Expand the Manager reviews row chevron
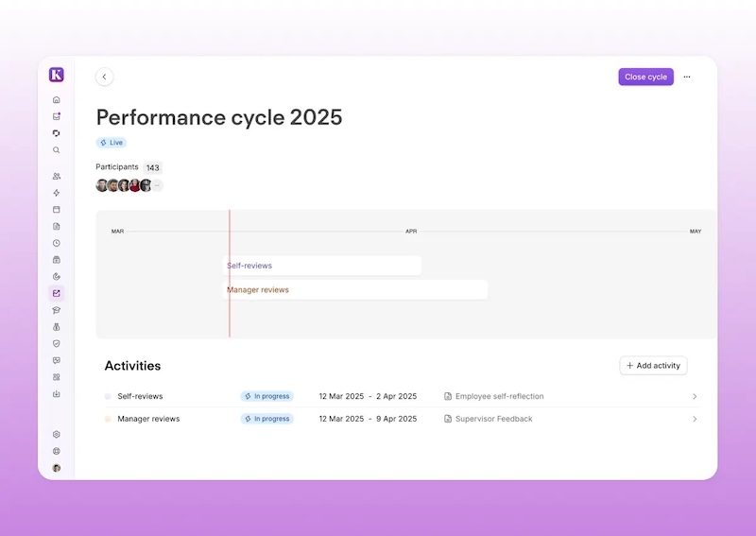Screen dimensions: 756x536 point(695,419)
